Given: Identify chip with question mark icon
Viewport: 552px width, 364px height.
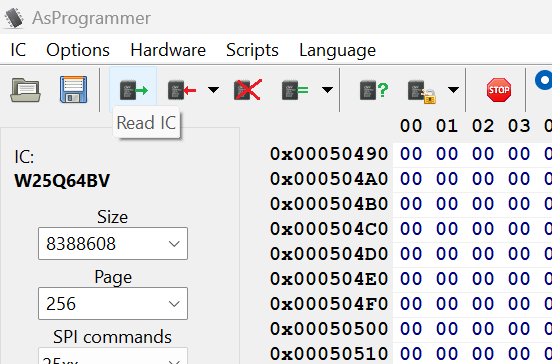Looking at the screenshot, I should tap(374, 90).
